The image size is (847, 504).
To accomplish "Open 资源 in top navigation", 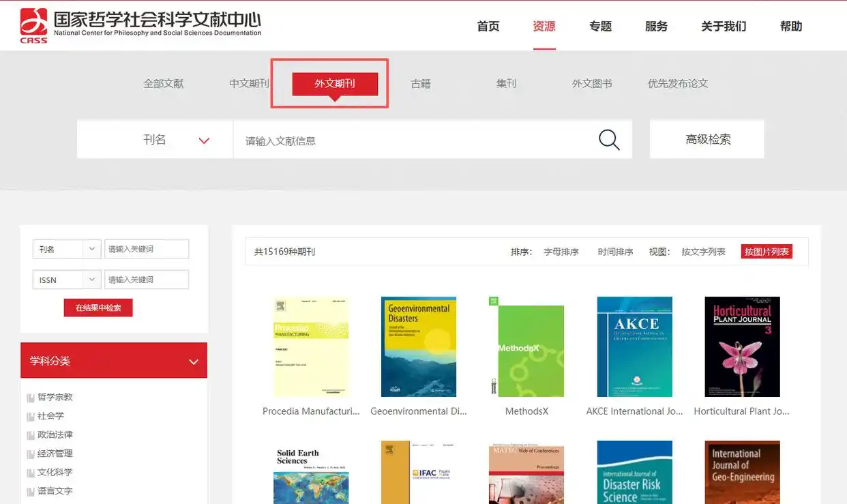I will tap(544, 26).
